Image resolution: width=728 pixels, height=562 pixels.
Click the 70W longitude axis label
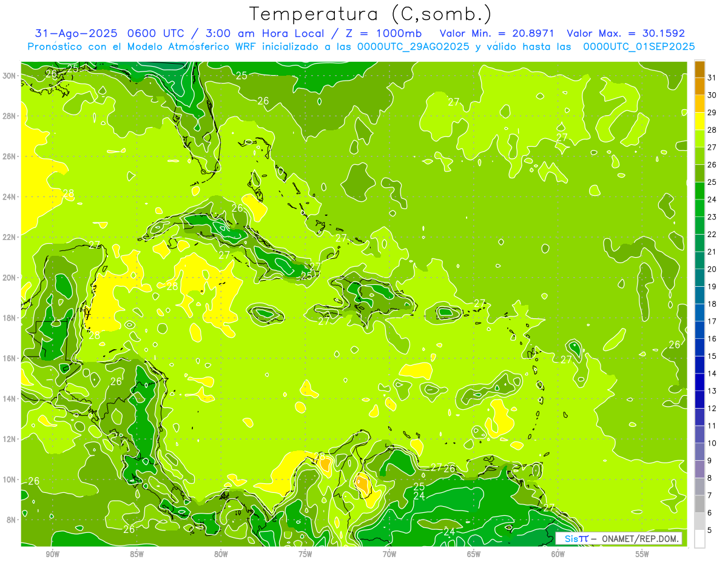coord(389,554)
